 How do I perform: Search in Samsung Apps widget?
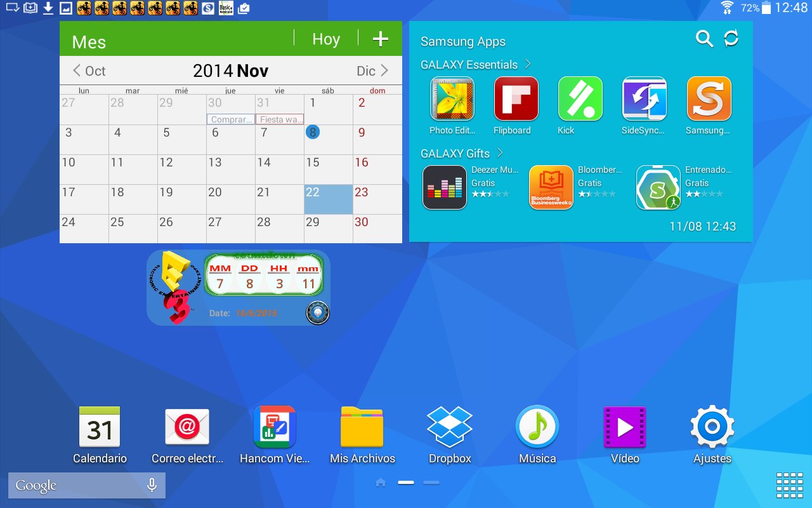[x=704, y=39]
